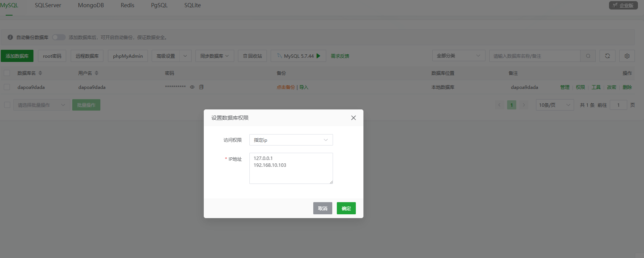Open root password settings
Viewport: 644px width, 258px height.
click(x=52, y=56)
